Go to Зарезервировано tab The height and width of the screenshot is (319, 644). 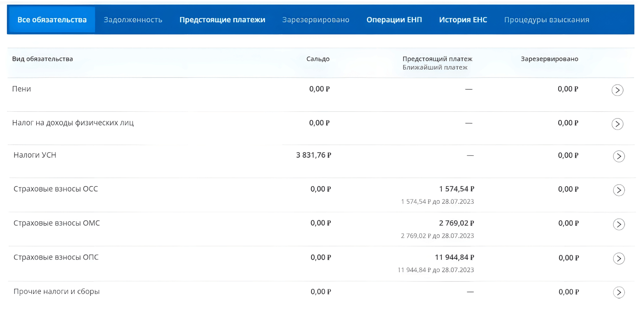tap(316, 20)
